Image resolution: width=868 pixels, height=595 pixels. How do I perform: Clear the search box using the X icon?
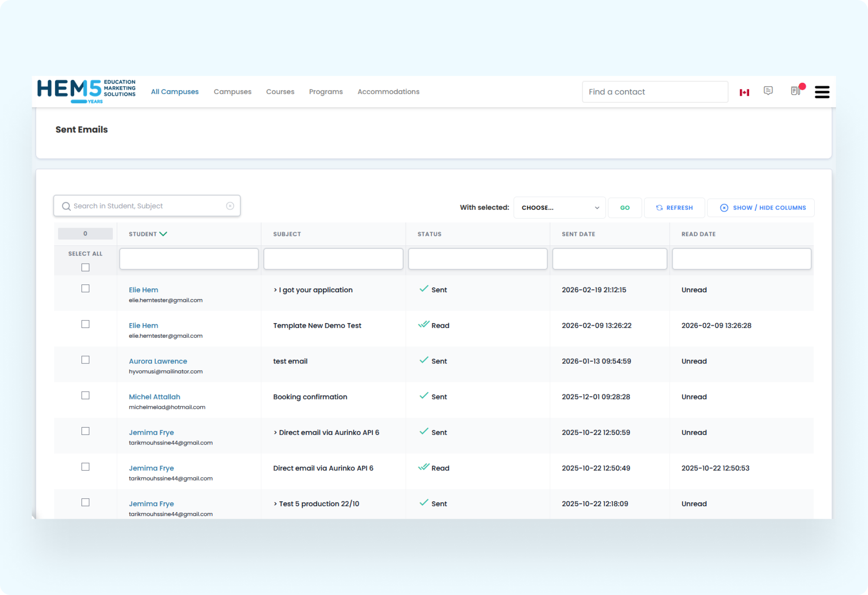pyautogui.click(x=230, y=206)
